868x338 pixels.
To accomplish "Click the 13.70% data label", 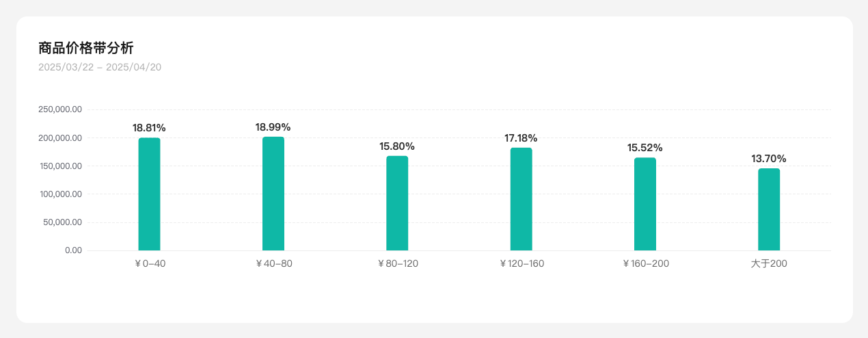I will pos(769,159).
